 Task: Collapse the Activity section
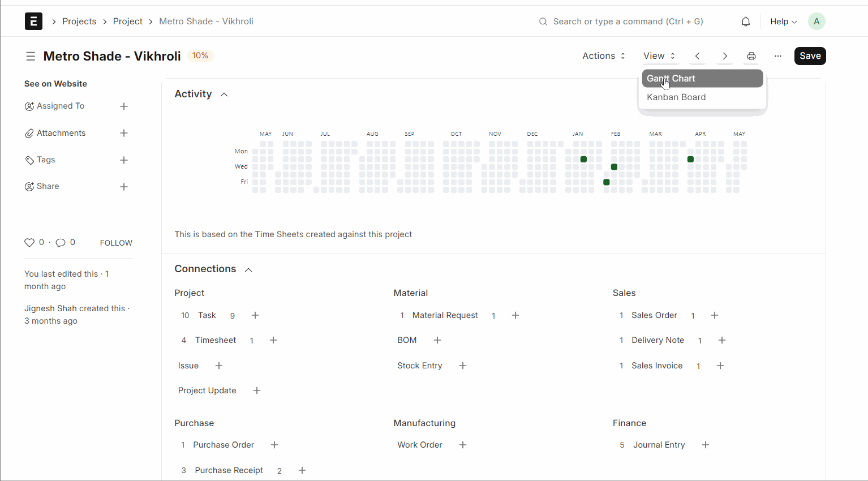coord(224,95)
